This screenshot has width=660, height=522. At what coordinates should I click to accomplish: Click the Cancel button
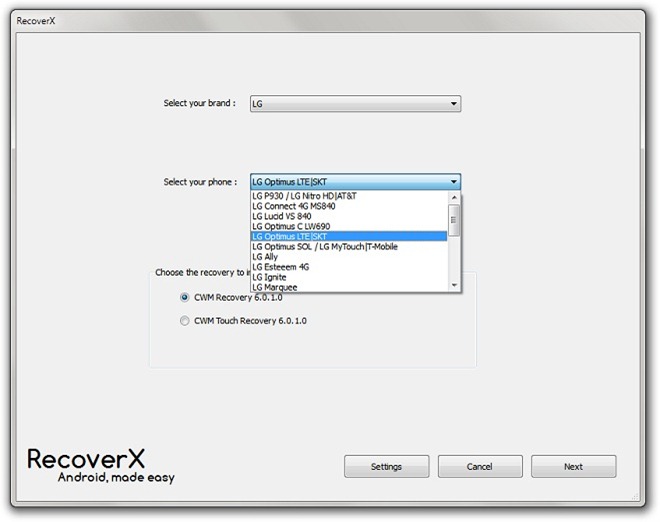[480, 466]
